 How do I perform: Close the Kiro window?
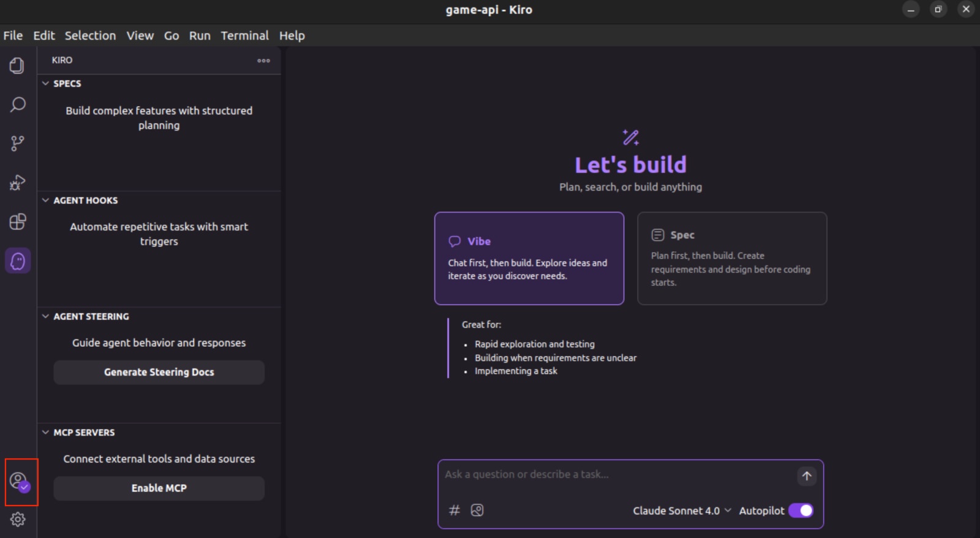tap(966, 9)
